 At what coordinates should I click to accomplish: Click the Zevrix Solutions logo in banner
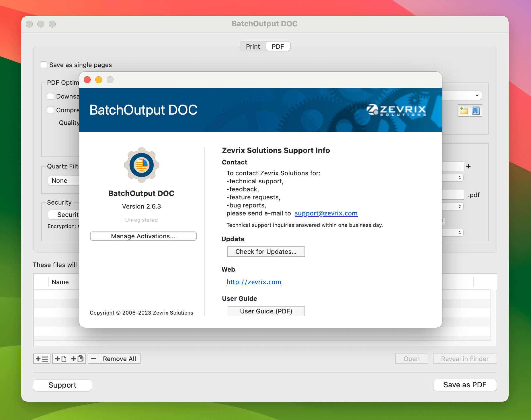[396, 110]
